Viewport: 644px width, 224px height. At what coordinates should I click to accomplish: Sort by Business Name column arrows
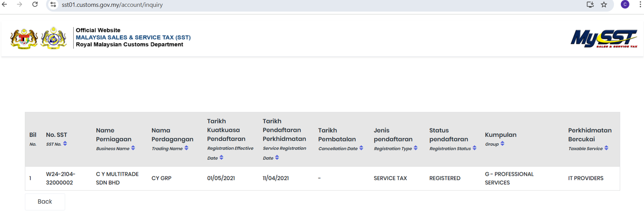[x=133, y=148]
